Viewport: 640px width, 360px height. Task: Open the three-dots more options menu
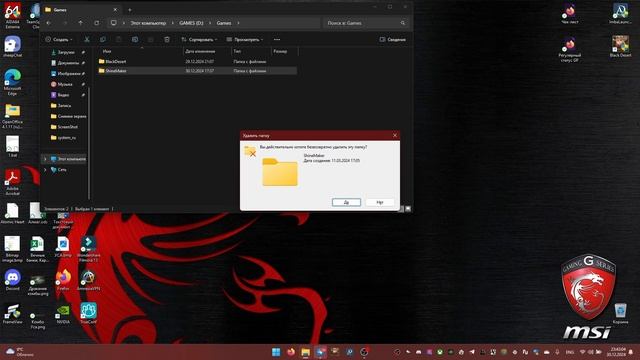[x=277, y=40]
